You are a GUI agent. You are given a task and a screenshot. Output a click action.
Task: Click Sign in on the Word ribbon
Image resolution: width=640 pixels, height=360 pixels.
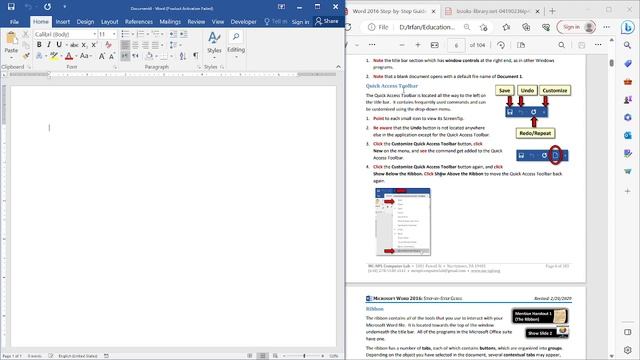coord(300,22)
